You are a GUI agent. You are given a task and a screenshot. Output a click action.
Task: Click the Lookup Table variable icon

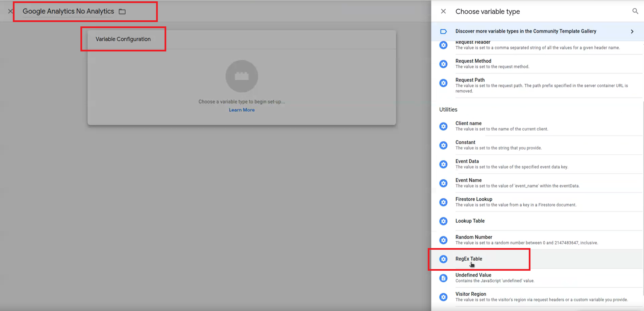point(443,221)
